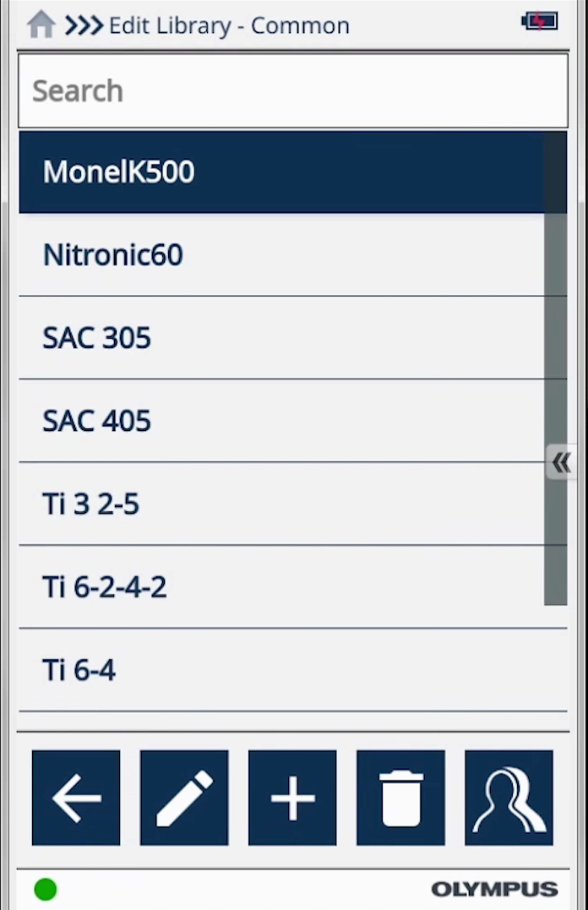
Task: Click the triple chevron breadcrumb arrows
Action: (84, 25)
